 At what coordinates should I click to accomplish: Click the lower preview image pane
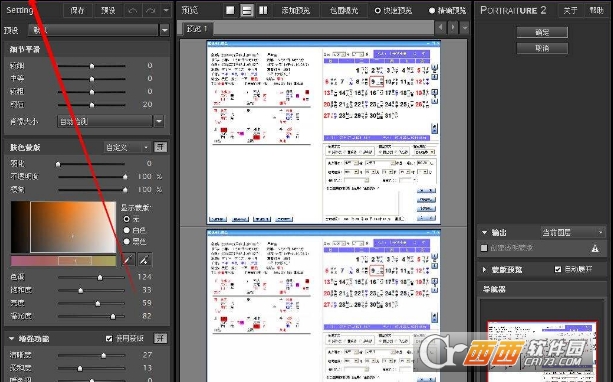[323, 306]
